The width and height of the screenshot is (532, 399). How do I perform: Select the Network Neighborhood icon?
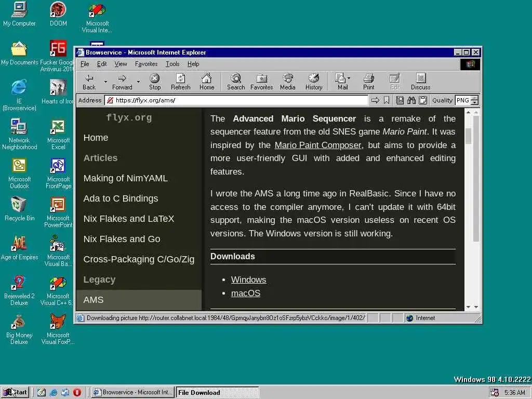point(19,135)
